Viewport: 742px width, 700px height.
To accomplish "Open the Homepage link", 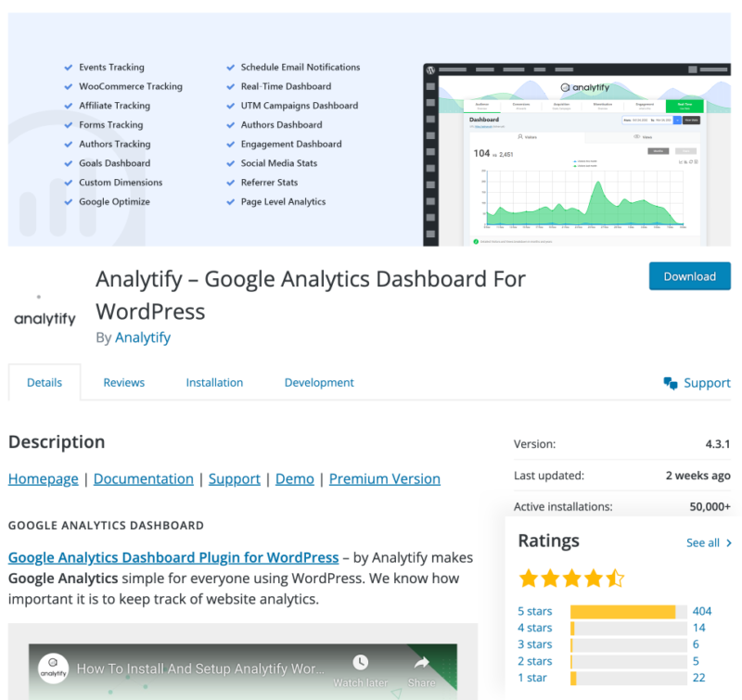I will click(43, 478).
